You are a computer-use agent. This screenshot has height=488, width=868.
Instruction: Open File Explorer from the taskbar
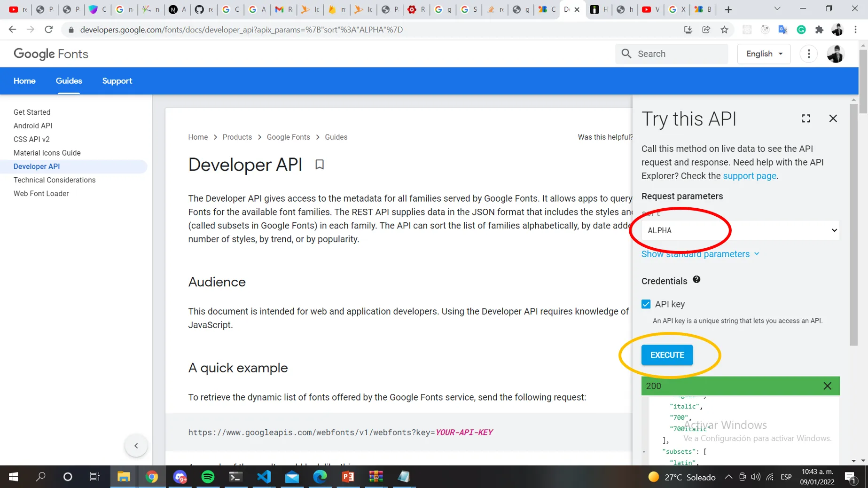click(124, 477)
